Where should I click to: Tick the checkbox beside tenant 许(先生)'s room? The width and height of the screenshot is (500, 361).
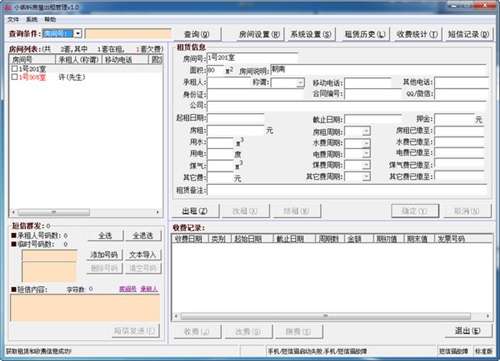14,77
